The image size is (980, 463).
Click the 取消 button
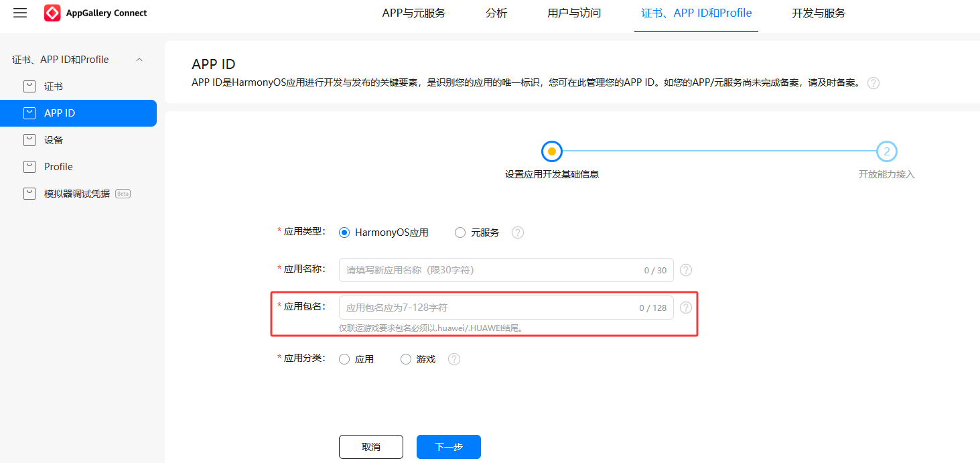click(371, 447)
